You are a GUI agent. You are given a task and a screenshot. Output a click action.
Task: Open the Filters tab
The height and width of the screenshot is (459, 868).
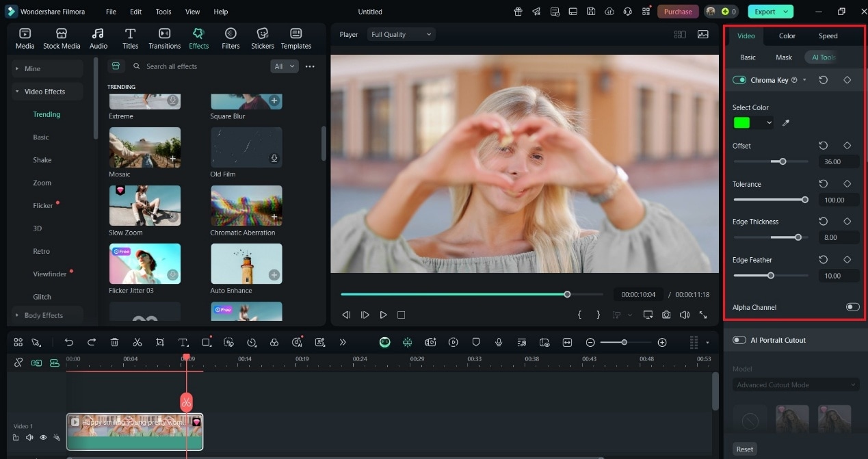tap(231, 38)
